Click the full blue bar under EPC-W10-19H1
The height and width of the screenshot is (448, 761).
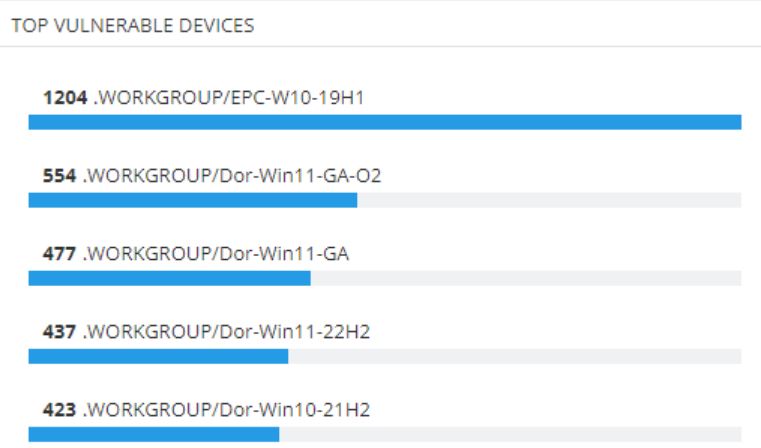click(x=385, y=122)
